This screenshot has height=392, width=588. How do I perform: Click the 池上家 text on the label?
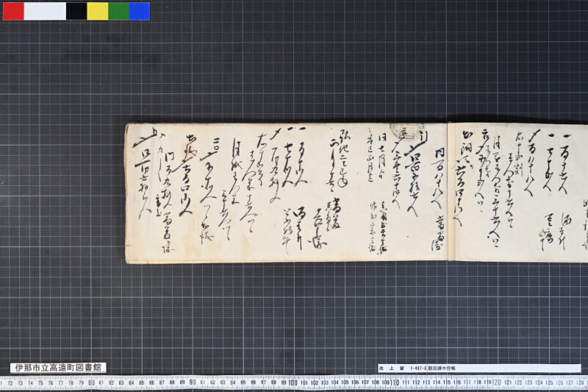(392, 368)
